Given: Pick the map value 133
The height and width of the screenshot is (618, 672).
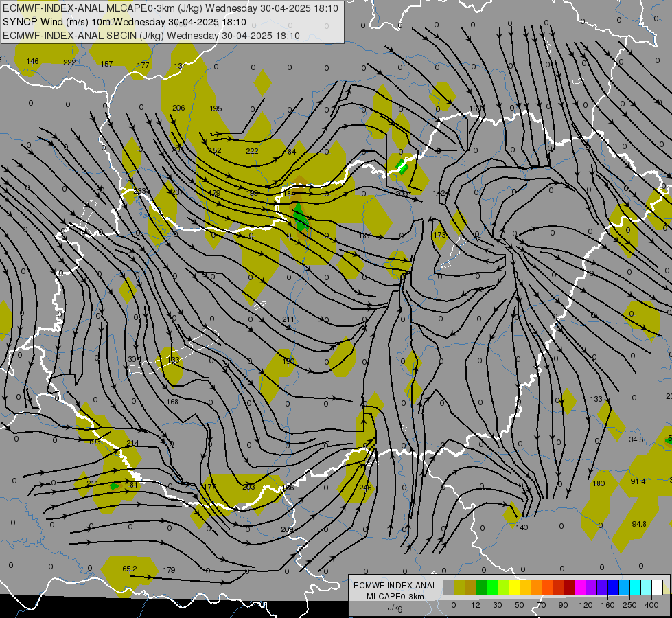Looking at the screenshot, I should pyautogui.click(x=596, y=399).
